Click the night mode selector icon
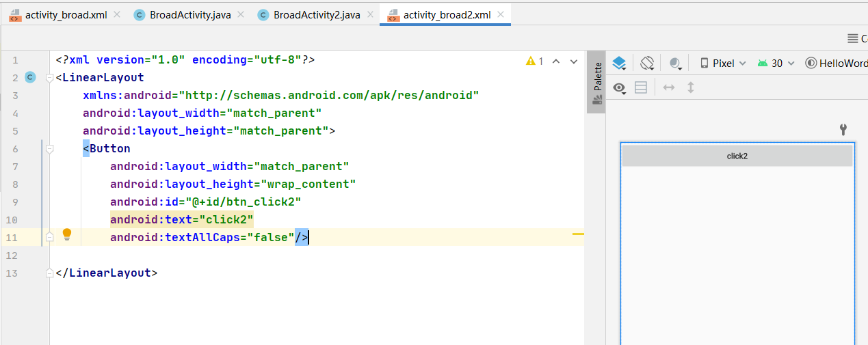The width and height of the screenshot is (868, 345). coord(676,64)
